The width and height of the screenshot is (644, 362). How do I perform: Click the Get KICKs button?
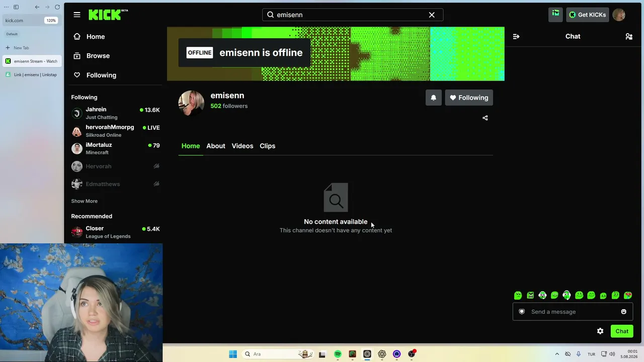[x=588, y=15]
